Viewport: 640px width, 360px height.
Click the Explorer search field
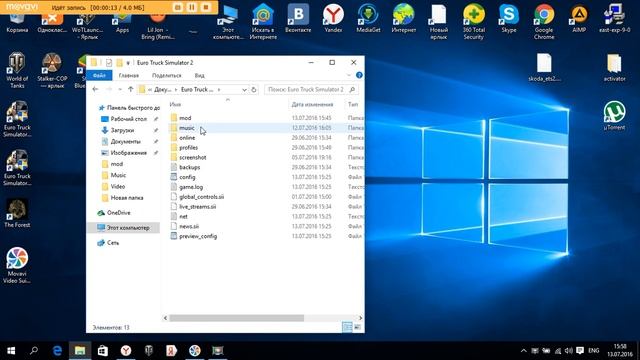pos(311,89)
